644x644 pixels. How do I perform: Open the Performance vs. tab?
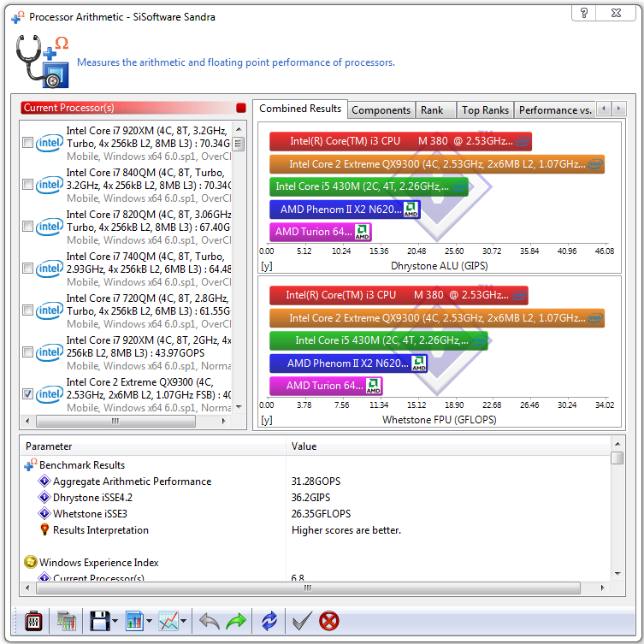pos(554,110)
